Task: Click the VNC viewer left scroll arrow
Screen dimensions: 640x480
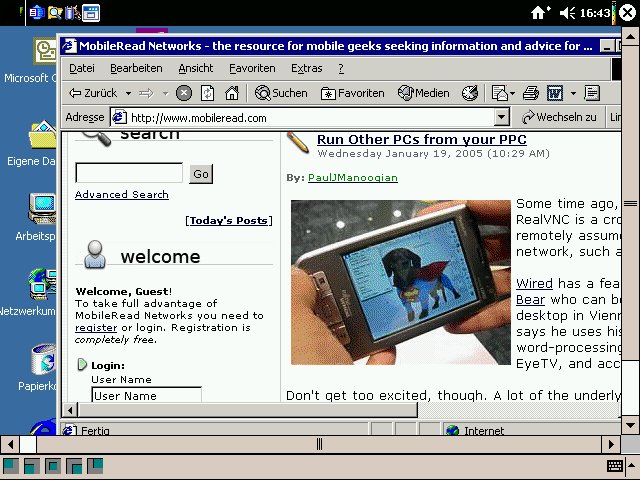Action: click(x=10, y=444)
